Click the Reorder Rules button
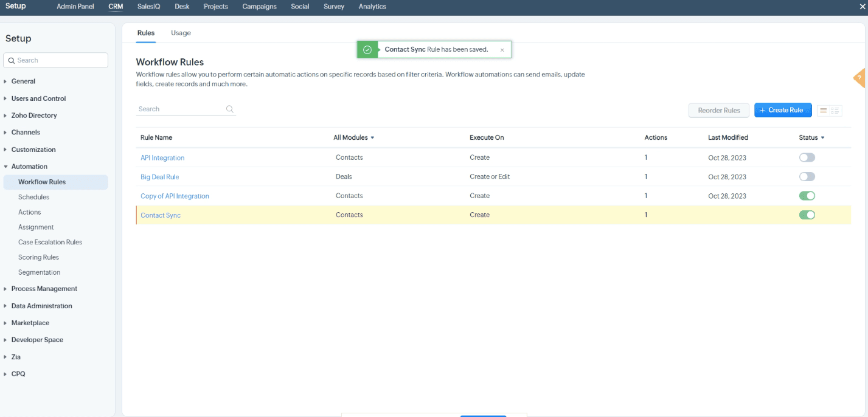The height and width of the screenshot is (417, 868). [719, 110]
